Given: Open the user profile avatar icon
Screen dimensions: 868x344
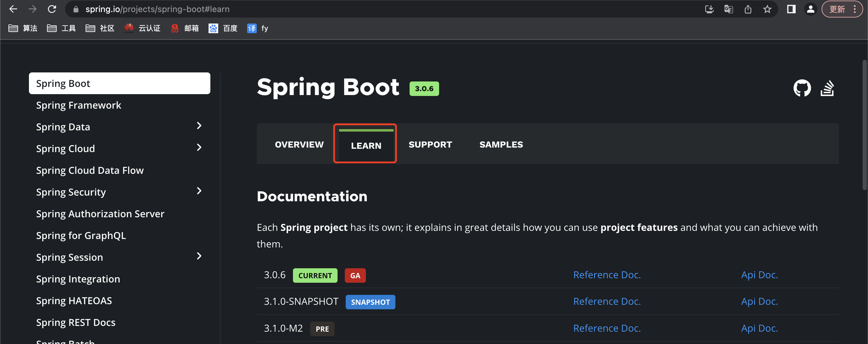Looking at the screenshot, I should pyautogui.click(x=811, y=9).
